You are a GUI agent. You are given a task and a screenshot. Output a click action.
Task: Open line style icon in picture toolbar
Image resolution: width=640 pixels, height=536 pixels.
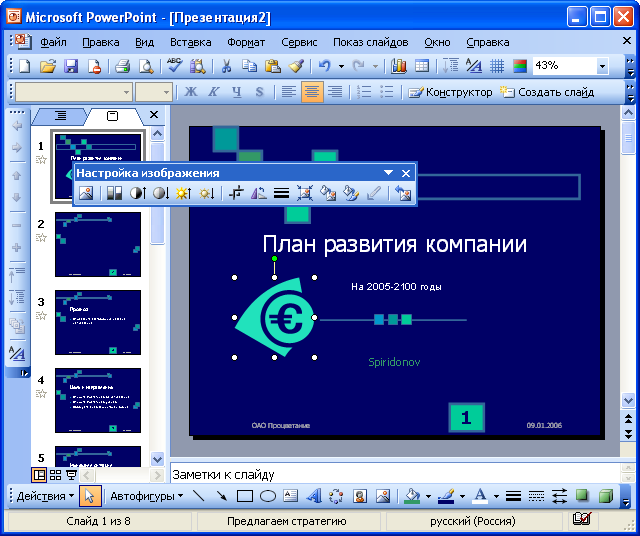(282, 193)
